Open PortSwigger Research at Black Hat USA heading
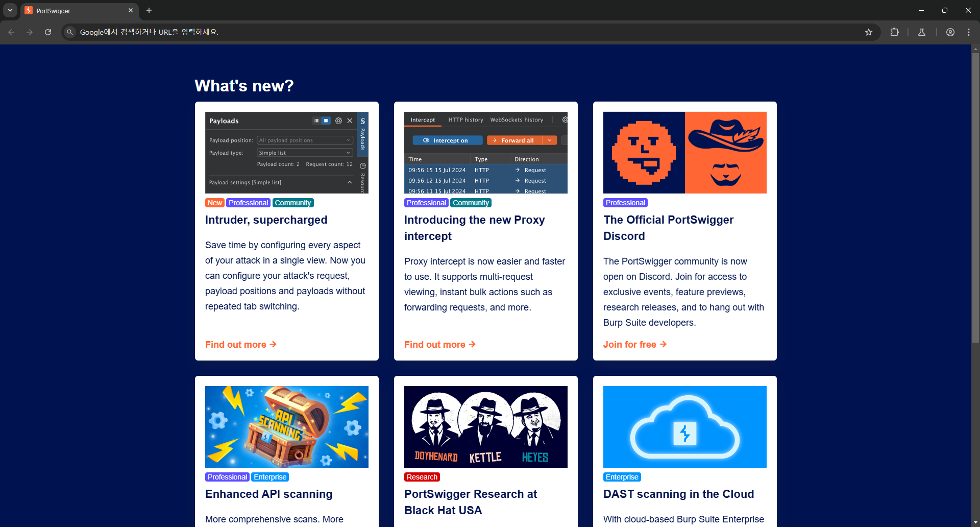The height and width of the screenshot is (527, 980). coord(471,502)
